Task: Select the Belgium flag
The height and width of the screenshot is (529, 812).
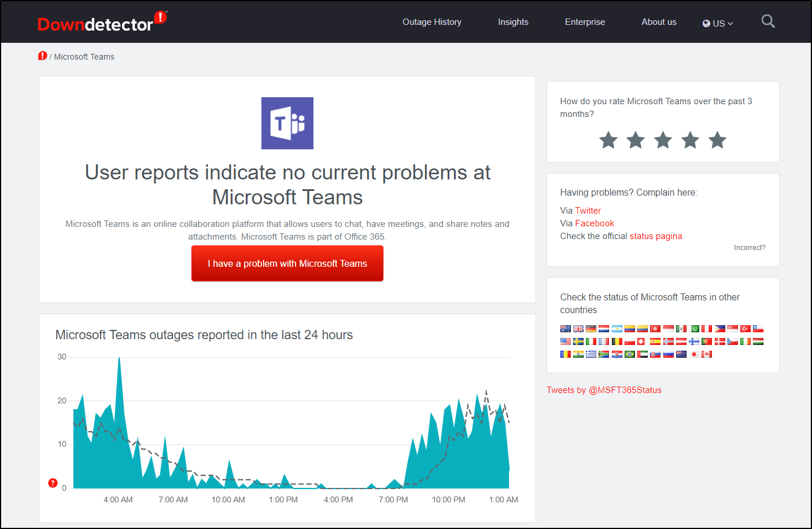Action: pyautogui.click(x=617, y=341)
